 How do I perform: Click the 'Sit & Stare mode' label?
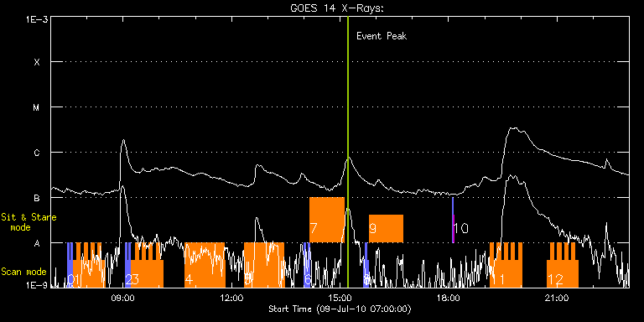[x=29, y=222]
